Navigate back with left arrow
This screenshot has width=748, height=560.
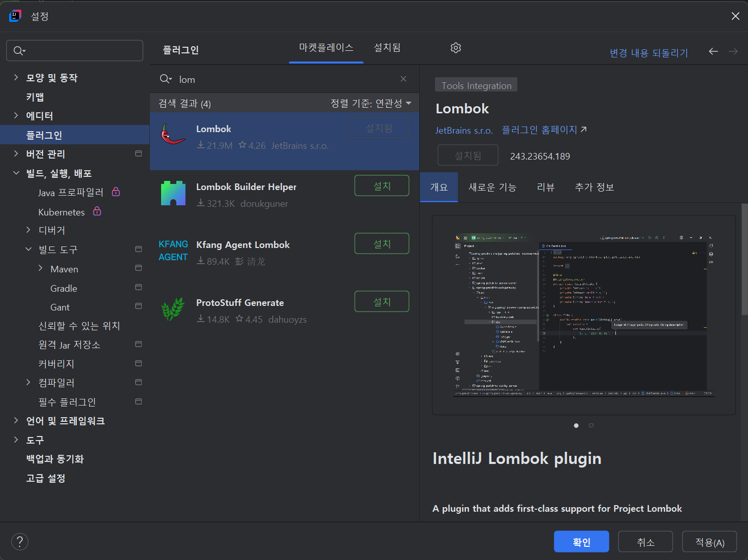(x=713, y=51)
